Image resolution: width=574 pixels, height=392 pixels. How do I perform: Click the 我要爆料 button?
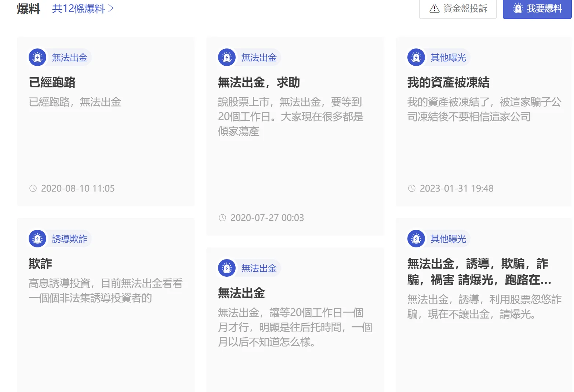537,8
